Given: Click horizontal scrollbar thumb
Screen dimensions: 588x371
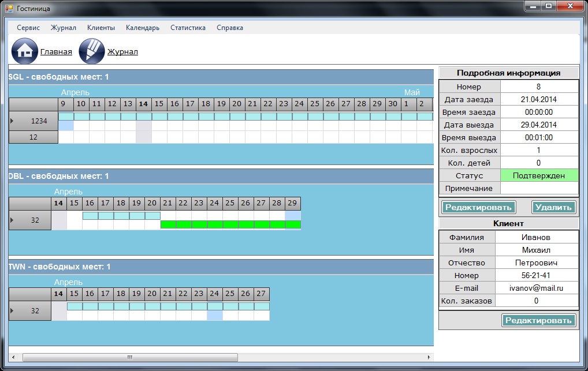Looking at the screenshot, I should [130, 357].
